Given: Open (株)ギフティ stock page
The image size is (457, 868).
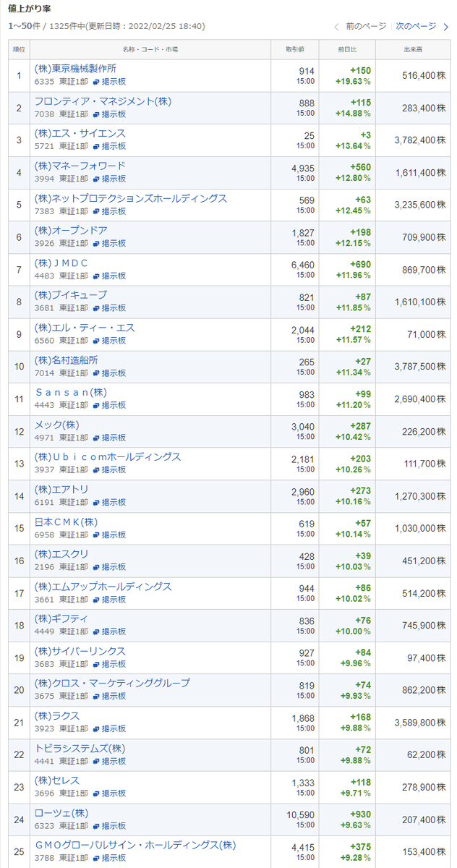Looking at the screenshot, I should [61, 618].
